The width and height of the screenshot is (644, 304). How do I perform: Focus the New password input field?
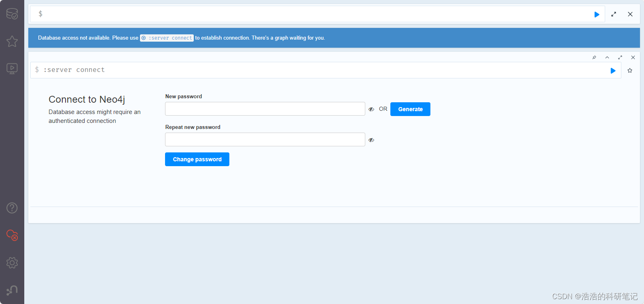pyautogui.click(x=265, y=109)
